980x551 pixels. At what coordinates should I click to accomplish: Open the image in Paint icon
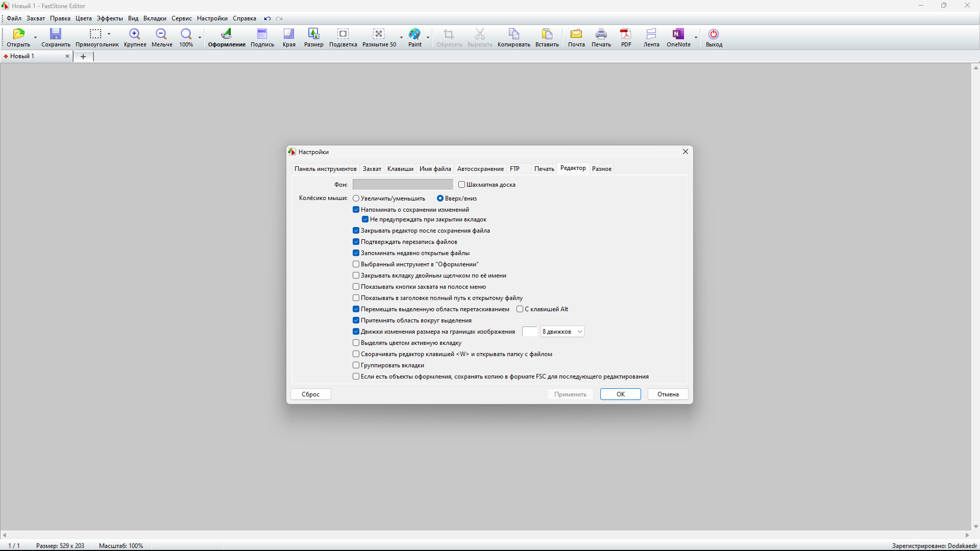point(414,35)
